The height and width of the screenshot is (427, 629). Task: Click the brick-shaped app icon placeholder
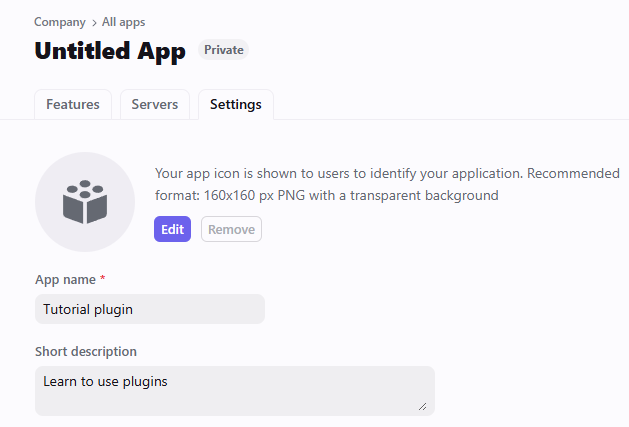pos(85,202)
